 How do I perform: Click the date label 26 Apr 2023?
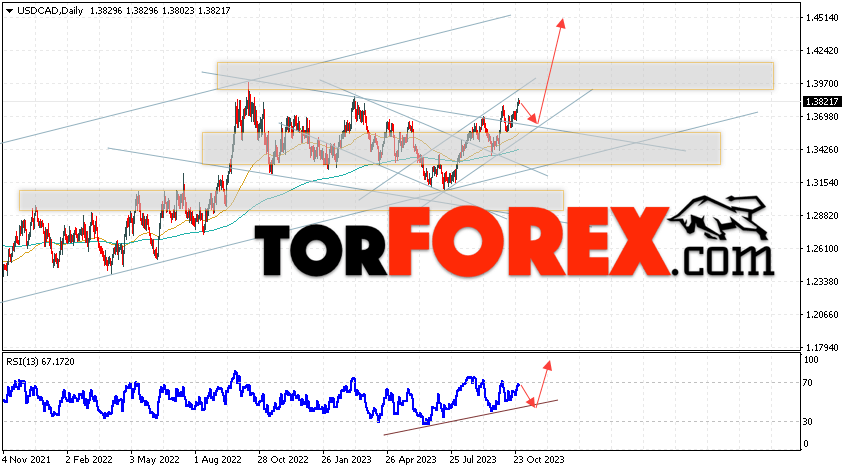click(411, 460)
